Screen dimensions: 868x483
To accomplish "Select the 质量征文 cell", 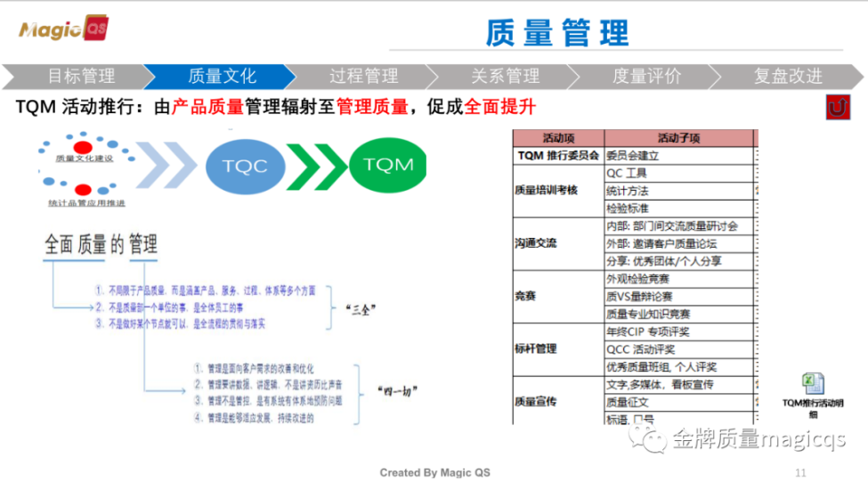I will tap(678, 403).
